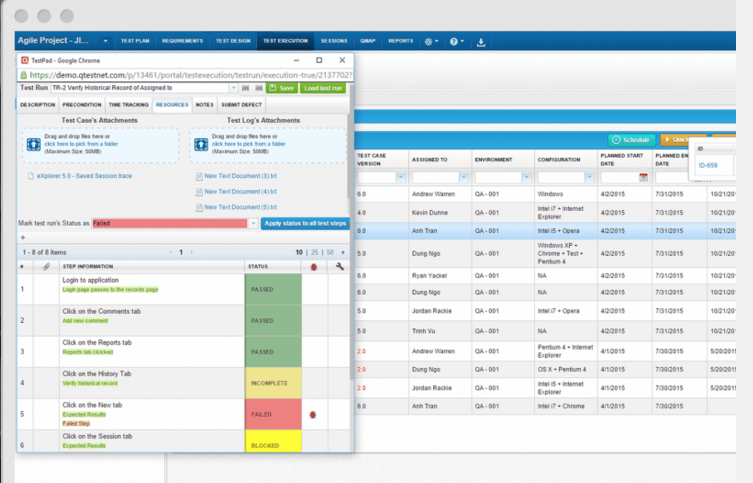This screenshot has height=483, width=753.
Task: Open the settings gear menu
Action: point(430,42)
